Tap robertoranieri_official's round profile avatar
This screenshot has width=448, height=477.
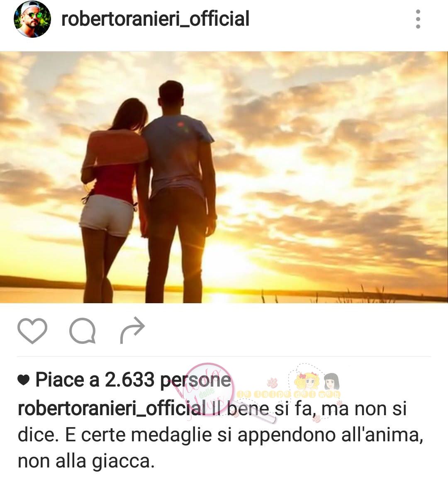tap(32, 19)
